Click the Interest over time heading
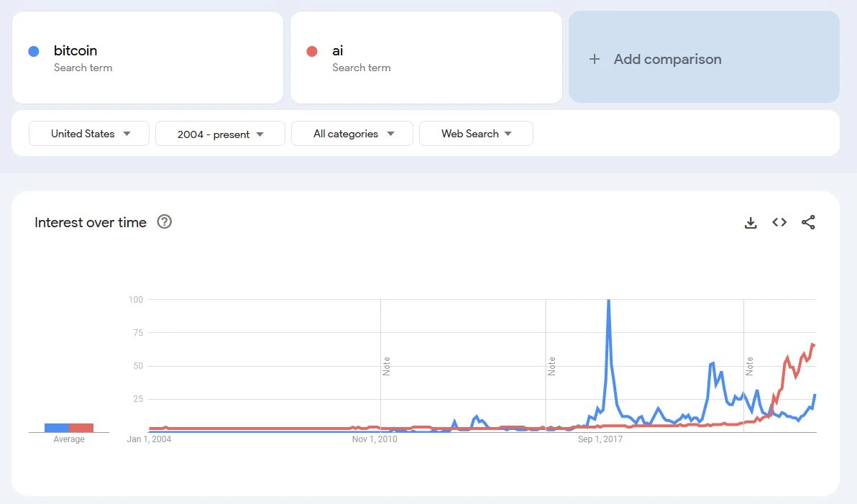This screenshot has height=504, width=857. pyautogui.click(x=91, y=222)
